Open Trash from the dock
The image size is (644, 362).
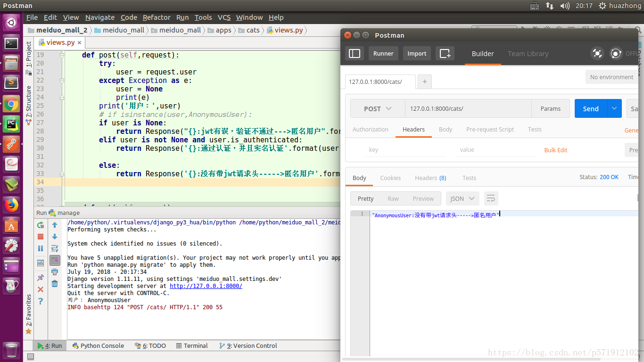click(x=11, y=351)
